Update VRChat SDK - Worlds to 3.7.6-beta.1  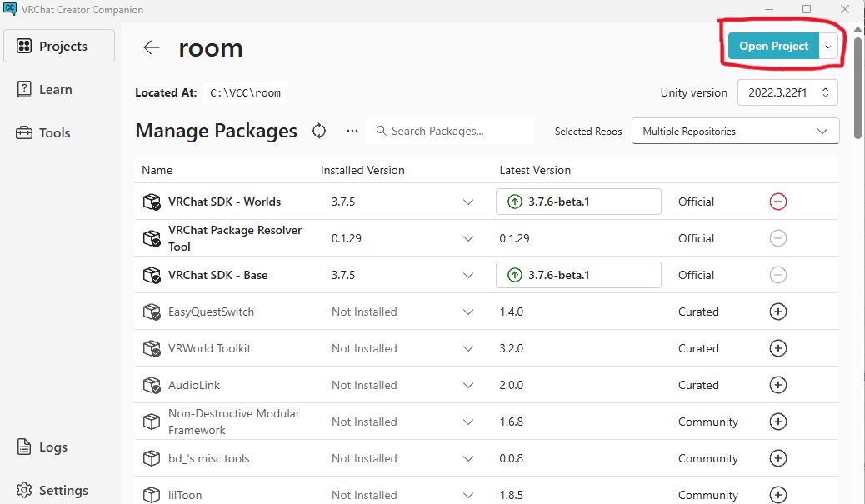578,202
